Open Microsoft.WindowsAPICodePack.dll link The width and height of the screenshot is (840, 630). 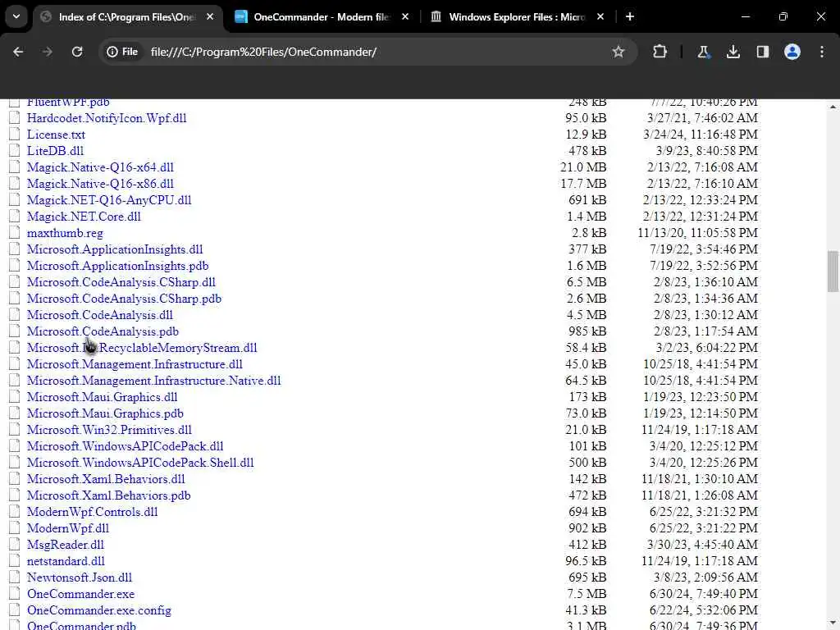125,446
